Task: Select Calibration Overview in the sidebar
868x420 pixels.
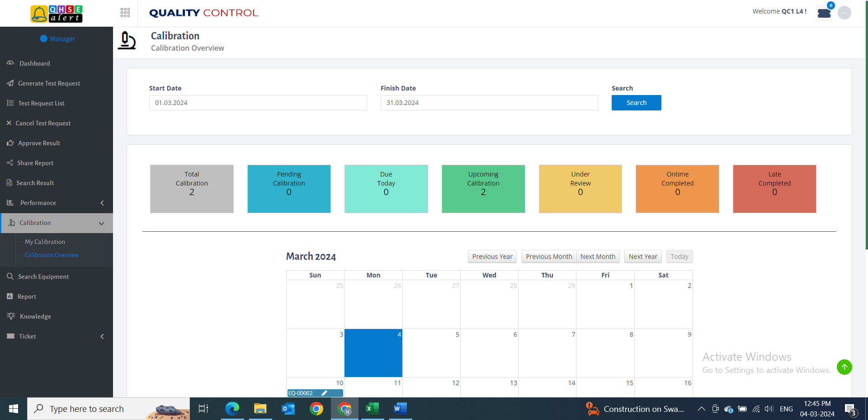Action: point(52,254)
